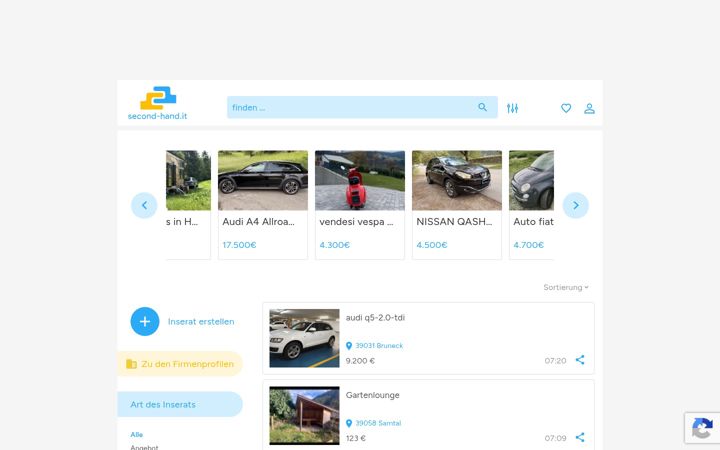Click the 4.500€ price text
Viewport: 720px width, 450px height.
pos(432,245)
